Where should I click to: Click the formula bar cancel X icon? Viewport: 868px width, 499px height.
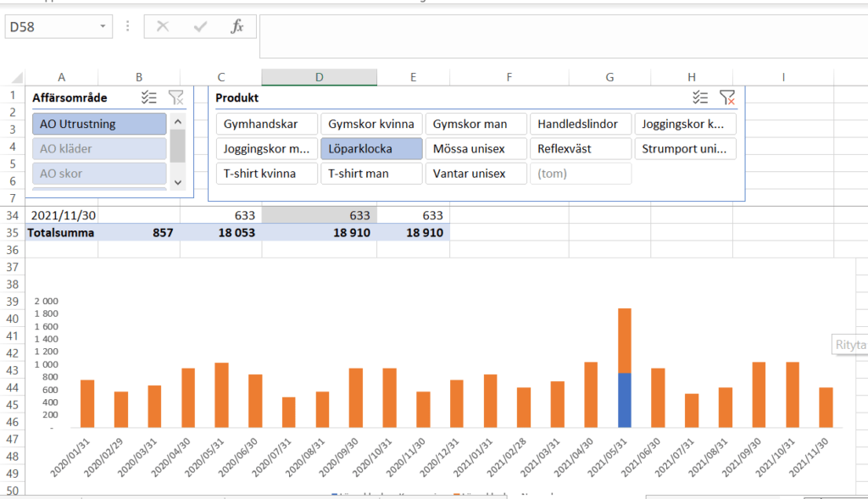point(163,27)
